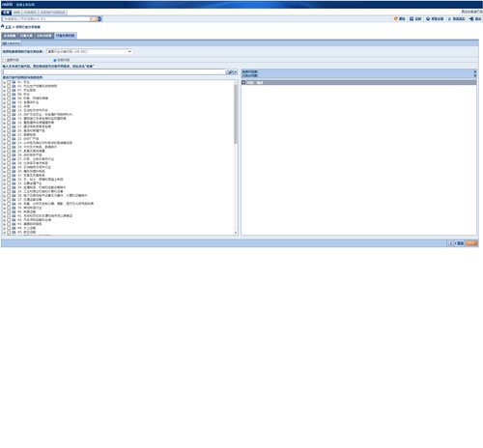This screenshot has width=483, height=448.
Task: Open the industry classification scheme dropdown
Action: pos(89,51)
